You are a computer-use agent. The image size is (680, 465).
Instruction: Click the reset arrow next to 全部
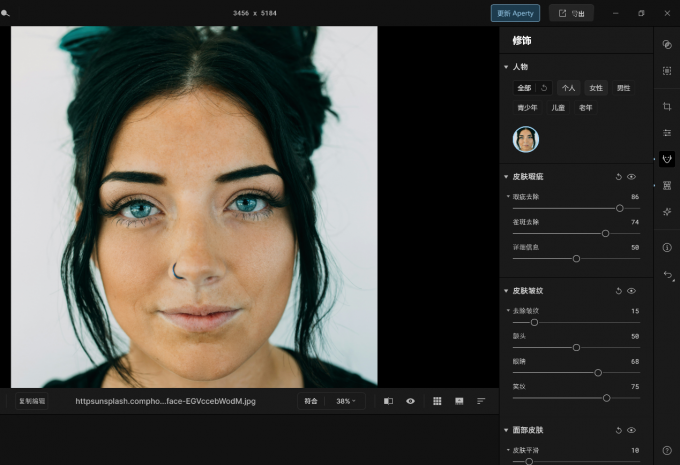(544, 88)
